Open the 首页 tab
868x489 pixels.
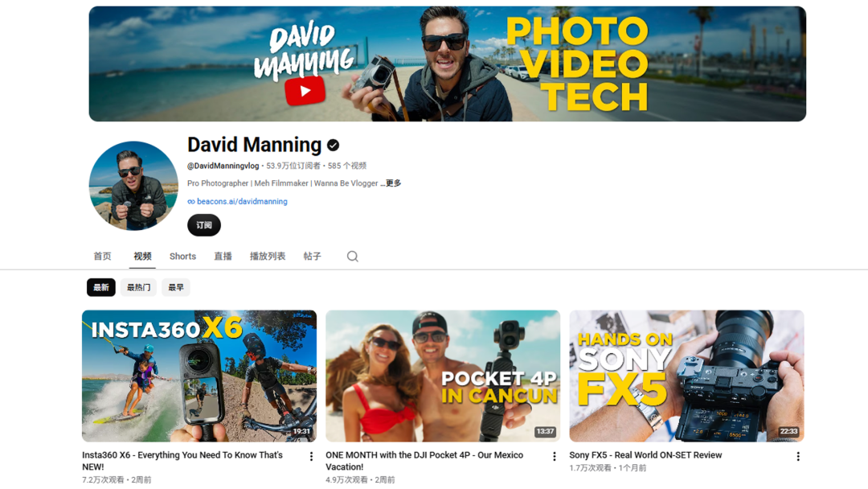[x=102, y=257]
